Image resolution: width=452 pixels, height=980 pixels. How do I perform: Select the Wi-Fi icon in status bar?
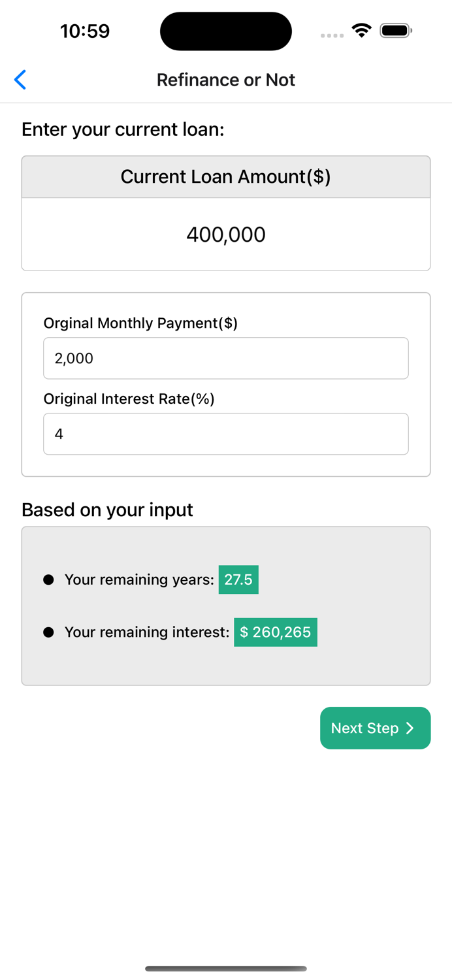pyautogui.click(x=361, y=30)
